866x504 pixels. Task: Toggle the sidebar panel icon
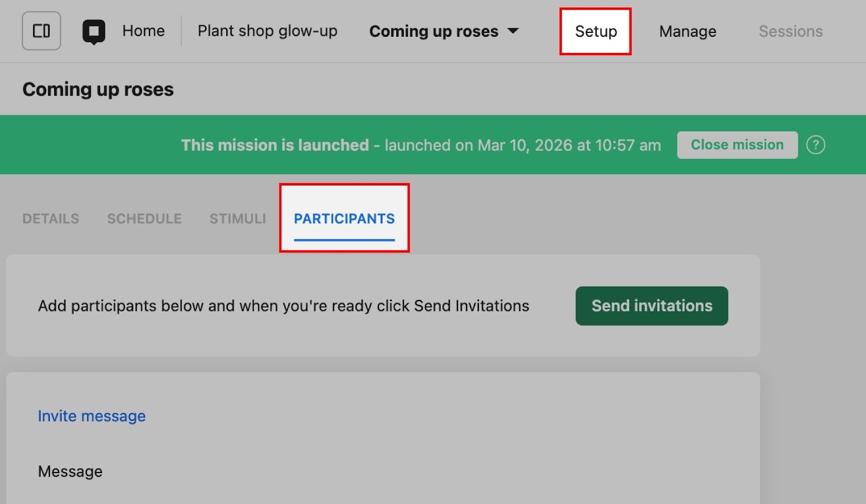[x=41, y=31]
